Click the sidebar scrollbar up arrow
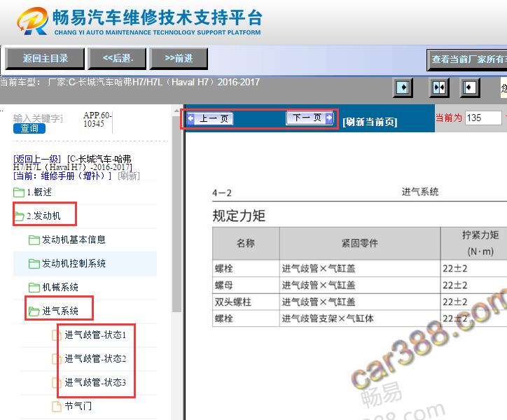The height and width of the screenshot is (420, 507). pyautogui.click(x=176, y=111)
